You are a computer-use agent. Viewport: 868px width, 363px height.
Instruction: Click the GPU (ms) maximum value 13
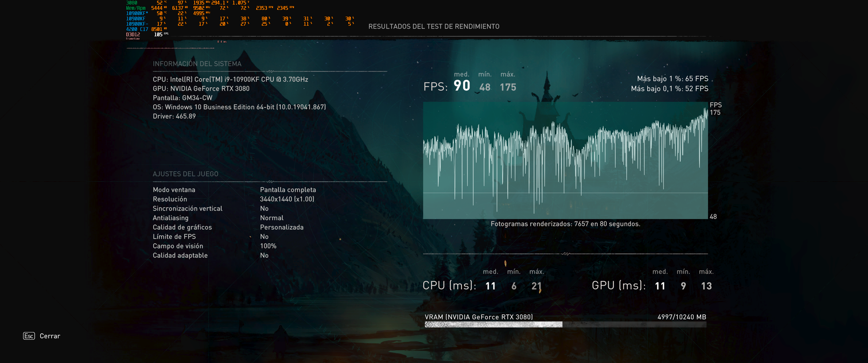click(706, 286)
